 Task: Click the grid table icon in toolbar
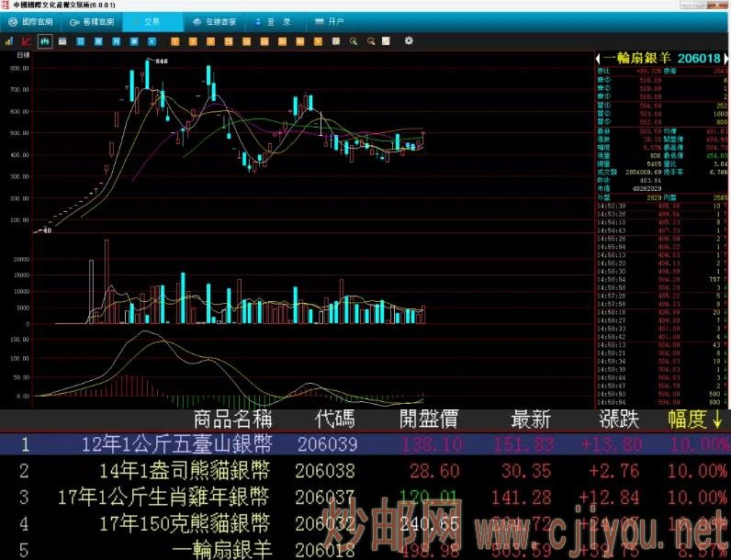(x=336, y=41)
